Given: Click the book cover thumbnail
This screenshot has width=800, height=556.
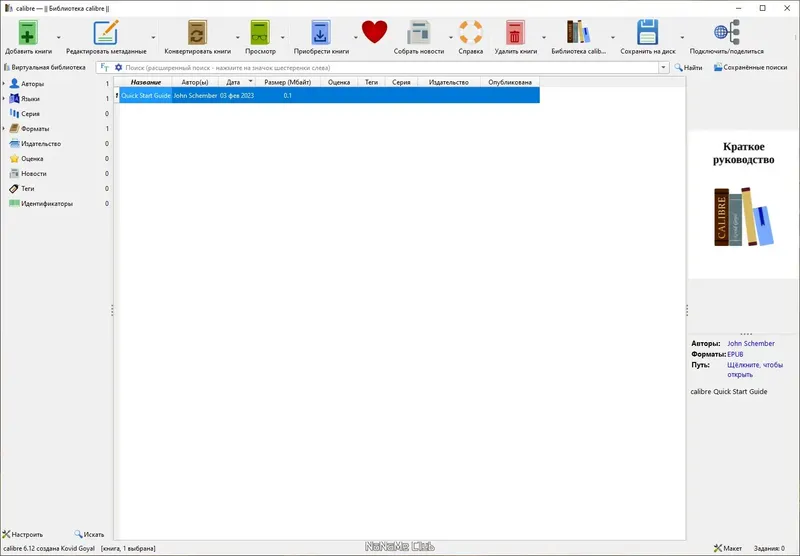Looking at the screenshot, I should (743, 205).
